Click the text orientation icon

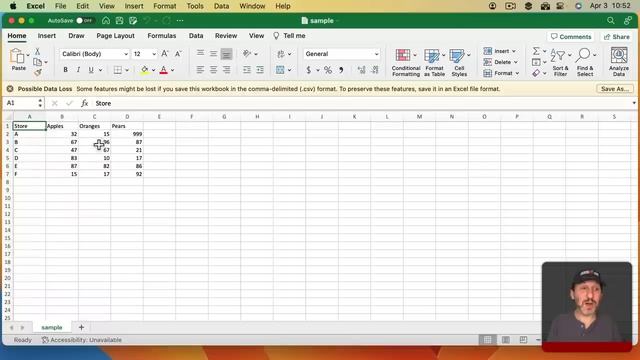[x=247, y=53]
